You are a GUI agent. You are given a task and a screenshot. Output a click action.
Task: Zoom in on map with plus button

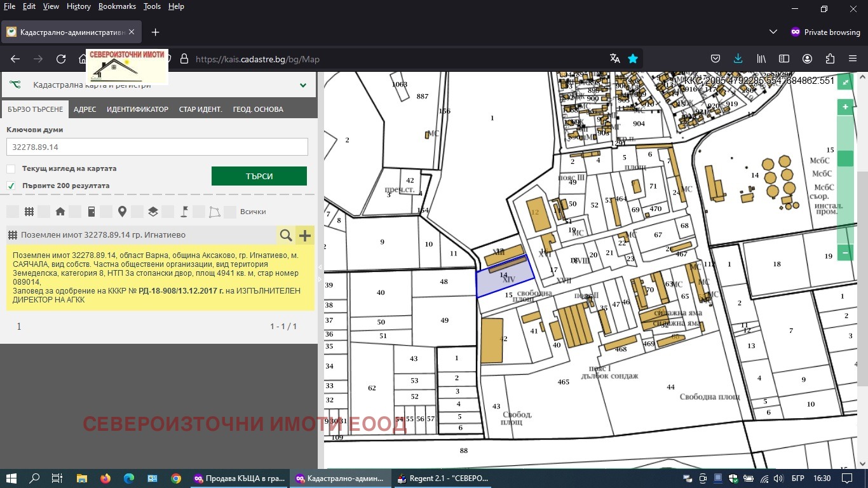[x=845, y=107]
